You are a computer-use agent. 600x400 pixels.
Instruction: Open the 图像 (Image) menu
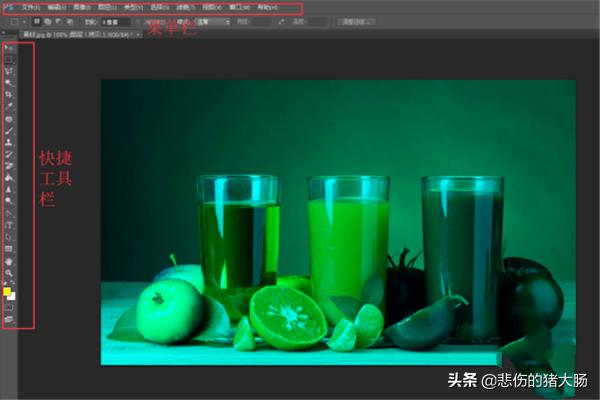(x=83, y=7)
